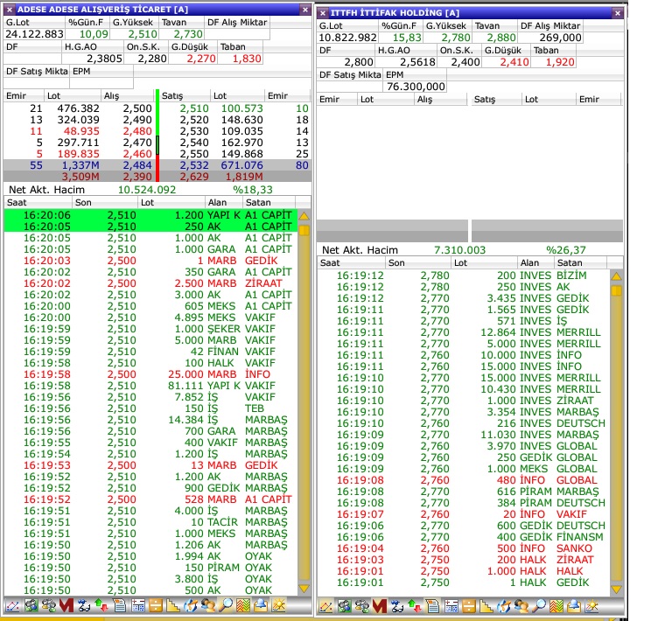Click the ITTFH DF value 2,800
Image resolution: width=672 pixels, height=621 pixels.
point(346,62)
